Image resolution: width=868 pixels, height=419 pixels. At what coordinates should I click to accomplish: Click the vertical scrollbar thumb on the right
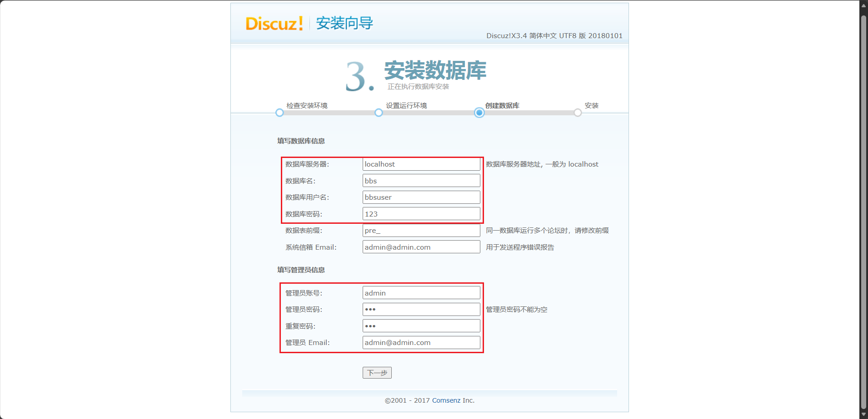(863, 212)
